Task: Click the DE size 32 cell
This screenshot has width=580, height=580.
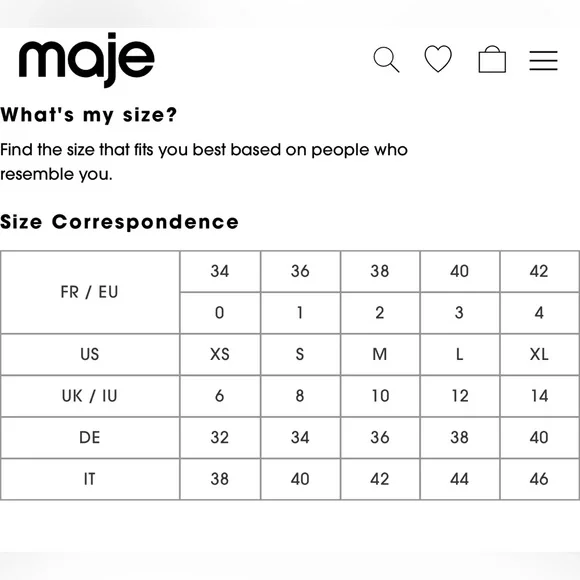Action: click(220, 438)
